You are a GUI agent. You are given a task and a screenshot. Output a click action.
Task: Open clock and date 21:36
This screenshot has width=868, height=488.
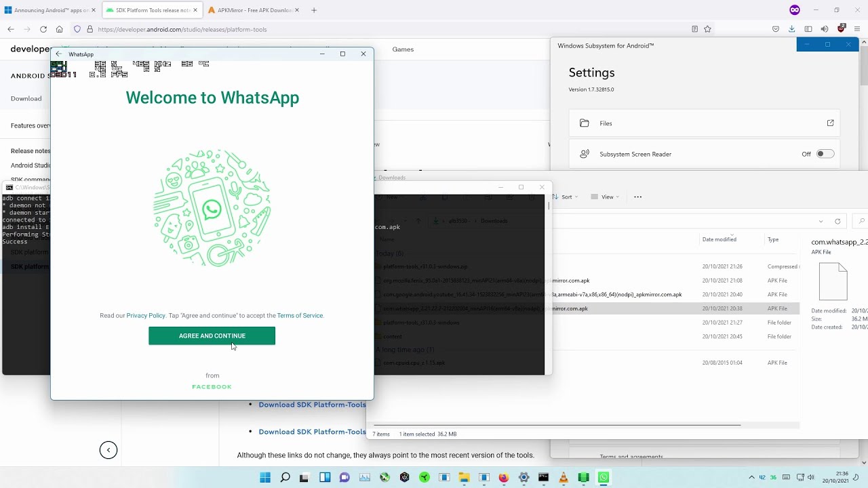[835, 477]
